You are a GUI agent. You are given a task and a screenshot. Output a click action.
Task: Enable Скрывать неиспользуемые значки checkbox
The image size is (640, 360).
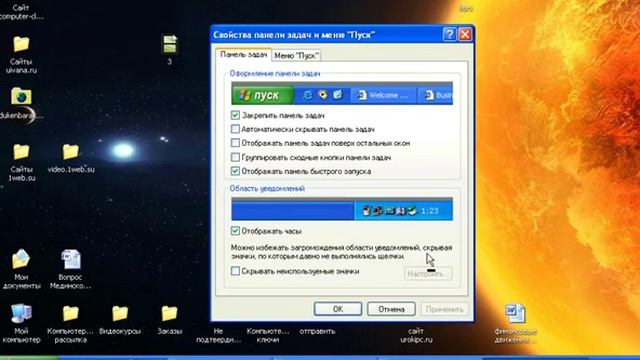(235, 271)
